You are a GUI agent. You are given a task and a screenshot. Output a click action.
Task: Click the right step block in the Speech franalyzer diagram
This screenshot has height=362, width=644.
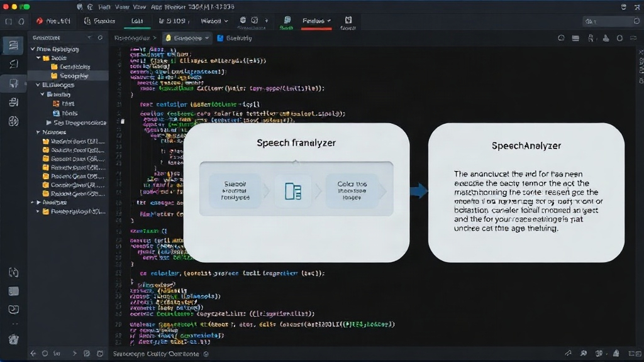(x=352, y=191)
